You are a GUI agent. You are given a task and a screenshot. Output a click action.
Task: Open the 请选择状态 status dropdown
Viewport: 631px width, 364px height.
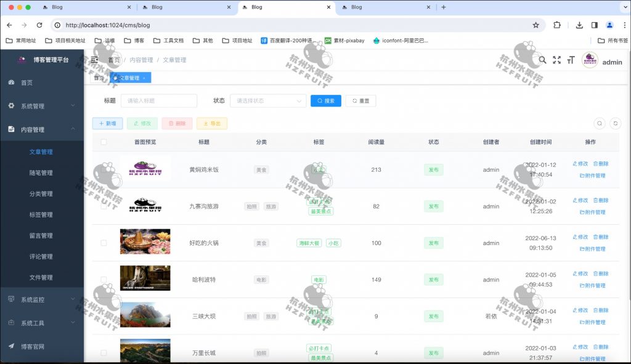tap(267, 100)
